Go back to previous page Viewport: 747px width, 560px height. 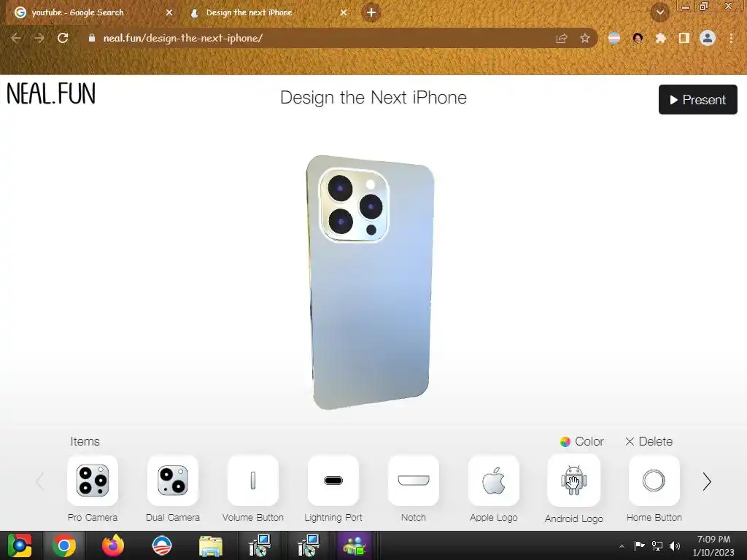pos(16,38)
